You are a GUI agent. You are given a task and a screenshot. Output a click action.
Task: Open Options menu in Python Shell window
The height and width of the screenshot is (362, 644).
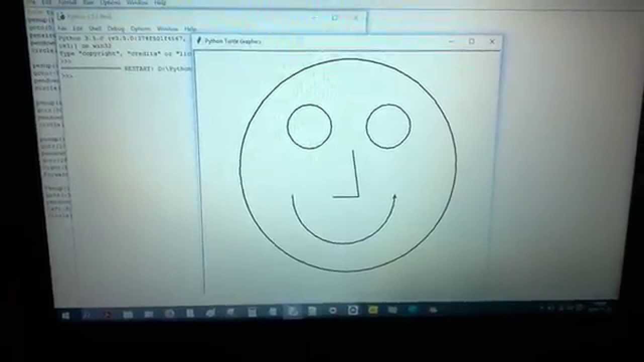[x=140, y=29]
